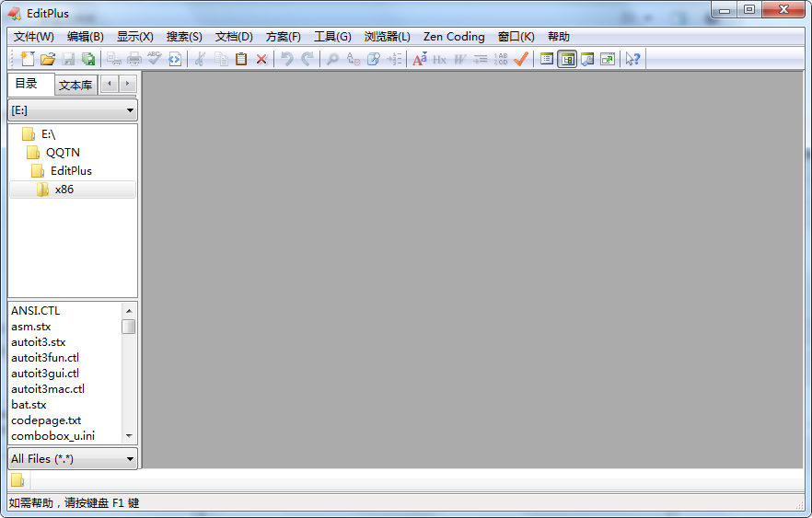The height and width of the screenshot is (518, 812).
Task: Select file autoit3mac.ctl in list
Action: click(48, 388)
